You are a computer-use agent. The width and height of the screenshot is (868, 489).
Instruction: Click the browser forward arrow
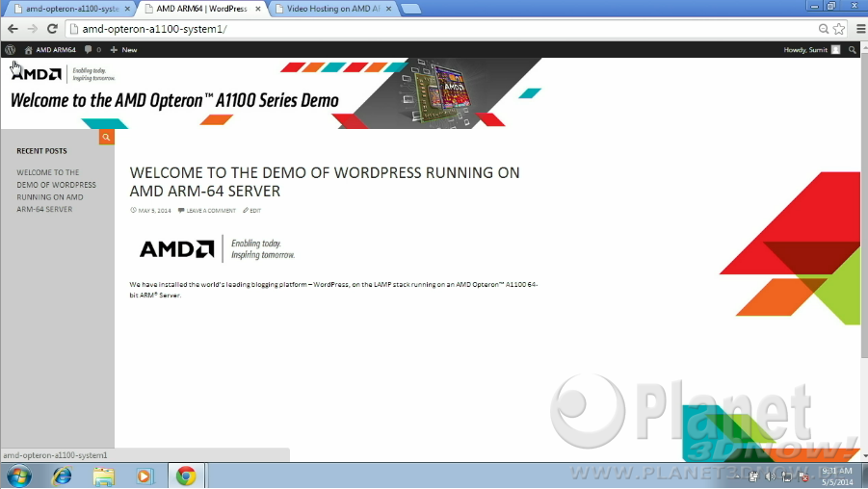[32, 29]
